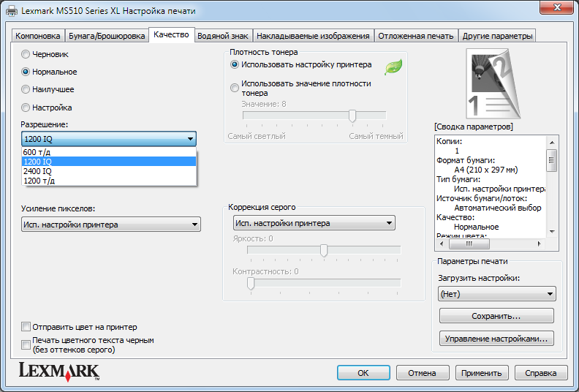Click the Яркость slider thumb
The height and width of the screenshot is (392, 579).
[324, 250]
